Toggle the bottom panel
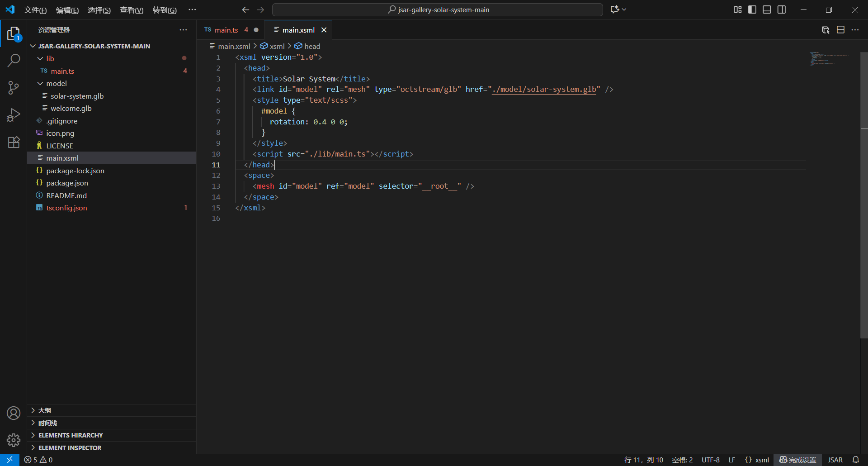The width and height of the screenshot is (868, 466). (x=767, y=10)
